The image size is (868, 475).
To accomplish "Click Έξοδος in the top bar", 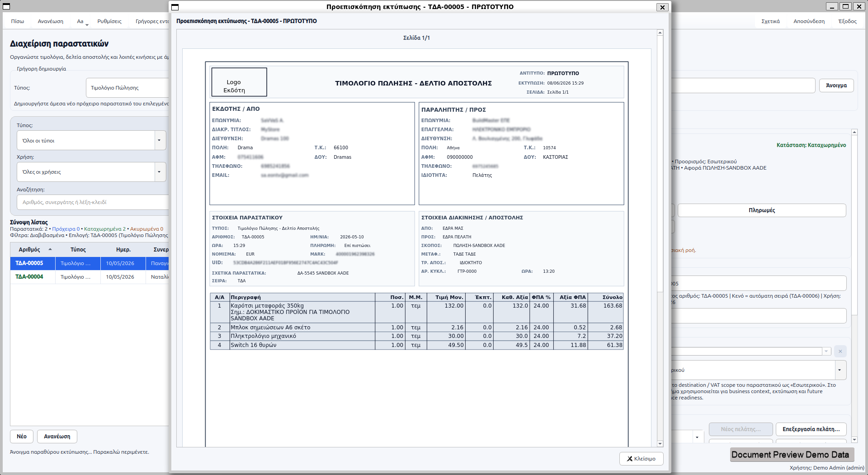I will [847, 21].
